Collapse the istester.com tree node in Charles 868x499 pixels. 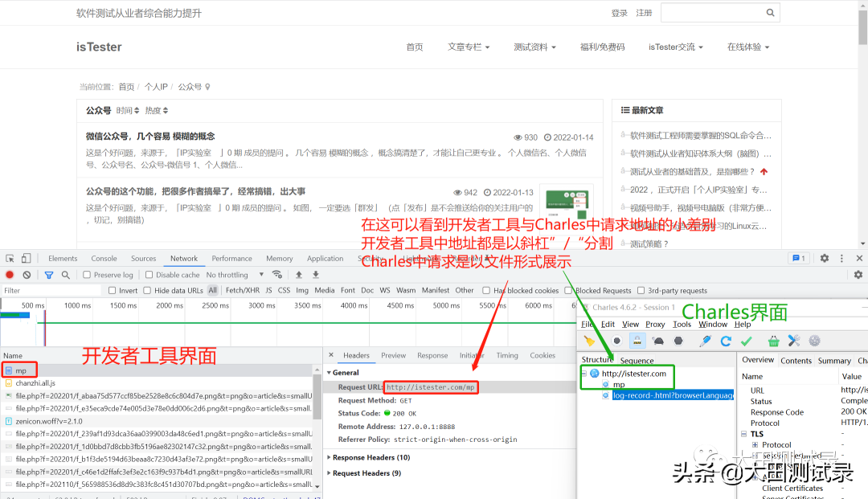(584, 374)
